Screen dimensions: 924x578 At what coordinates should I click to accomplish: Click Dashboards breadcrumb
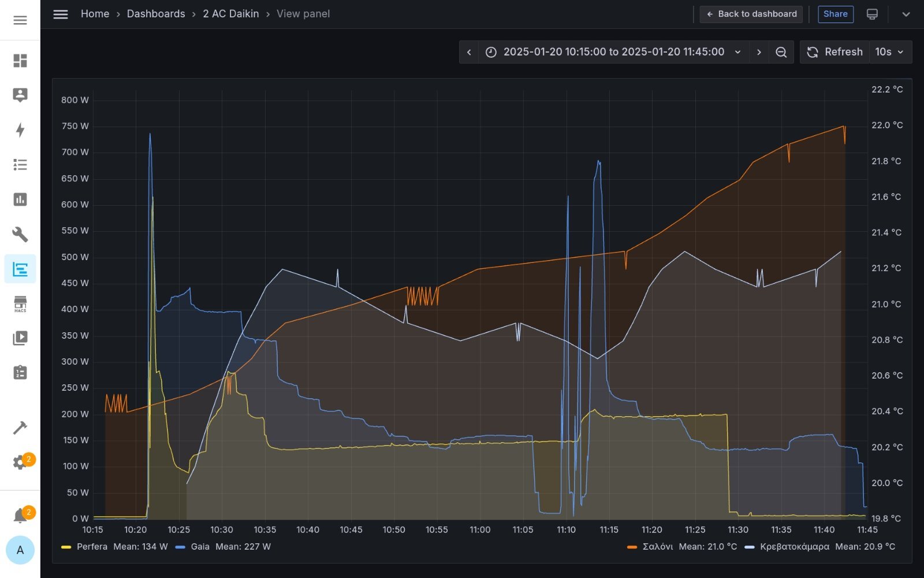156,14
